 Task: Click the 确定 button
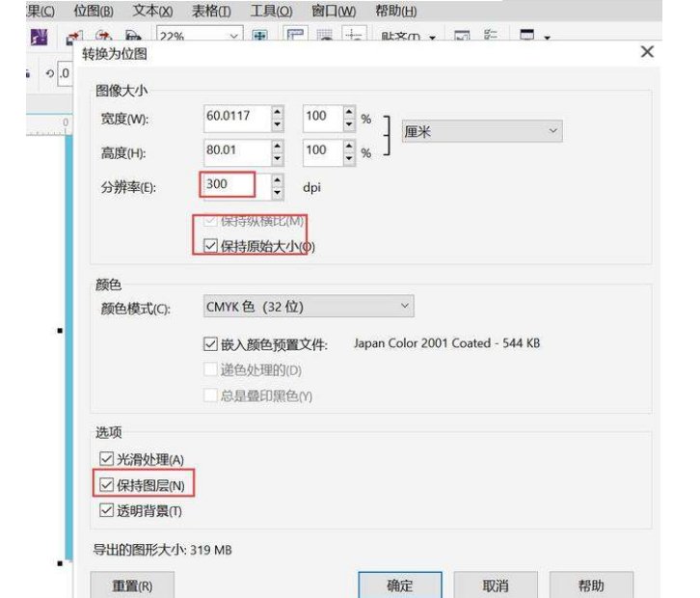click(x=400, y=584)
